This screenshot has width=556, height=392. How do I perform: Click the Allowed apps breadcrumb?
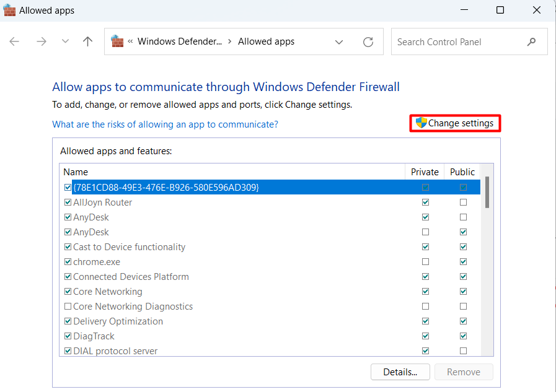tap(266, 41)
